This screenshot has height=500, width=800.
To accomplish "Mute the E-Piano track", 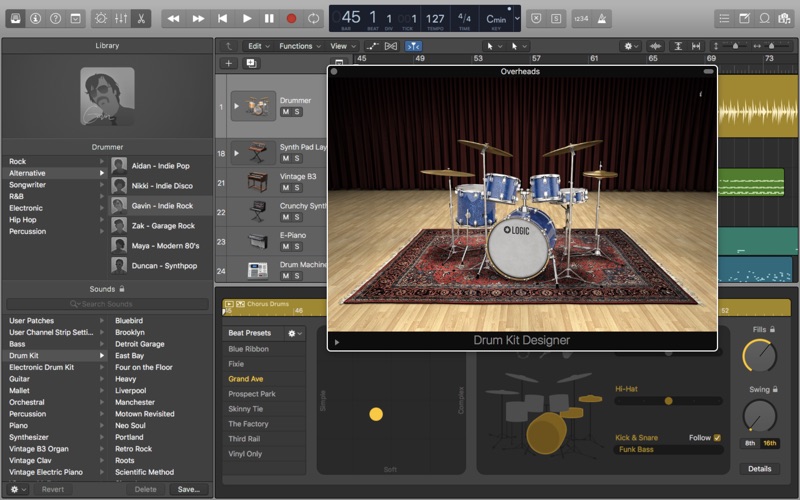I will pos(286,246).
